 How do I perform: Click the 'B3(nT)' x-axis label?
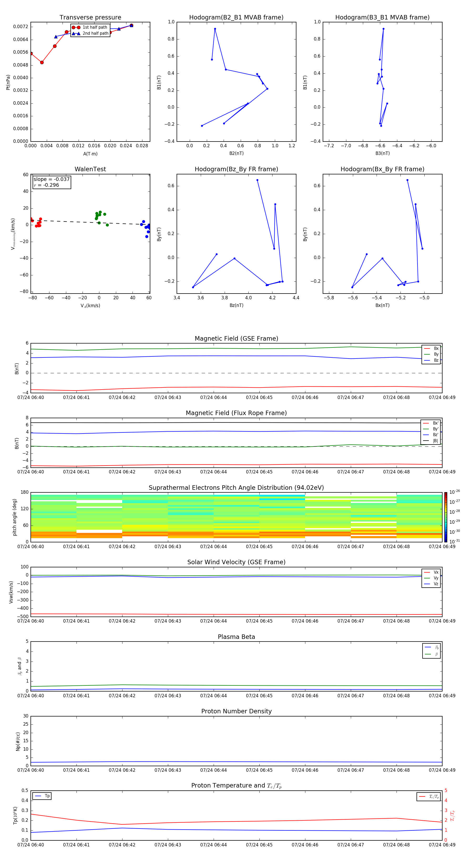[x=382, y=153]
